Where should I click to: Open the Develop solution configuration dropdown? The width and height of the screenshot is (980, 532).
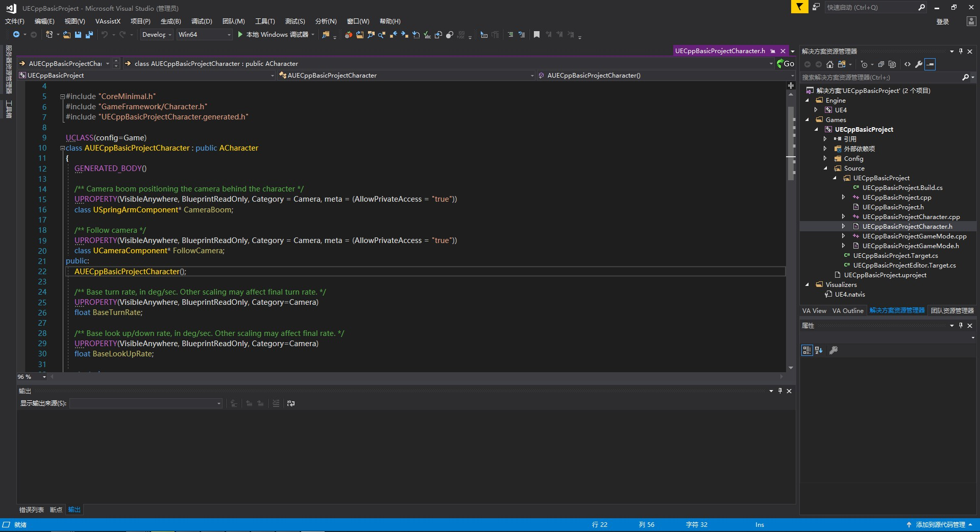click(157, 34)
